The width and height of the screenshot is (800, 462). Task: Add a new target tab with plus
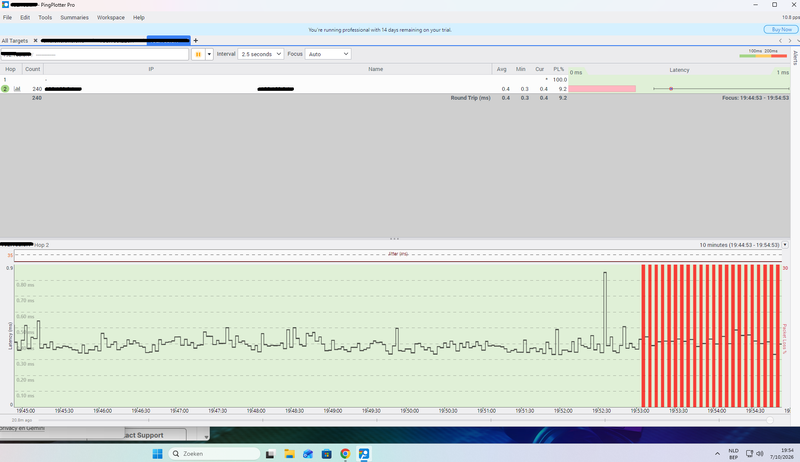[x=195, y=40]
